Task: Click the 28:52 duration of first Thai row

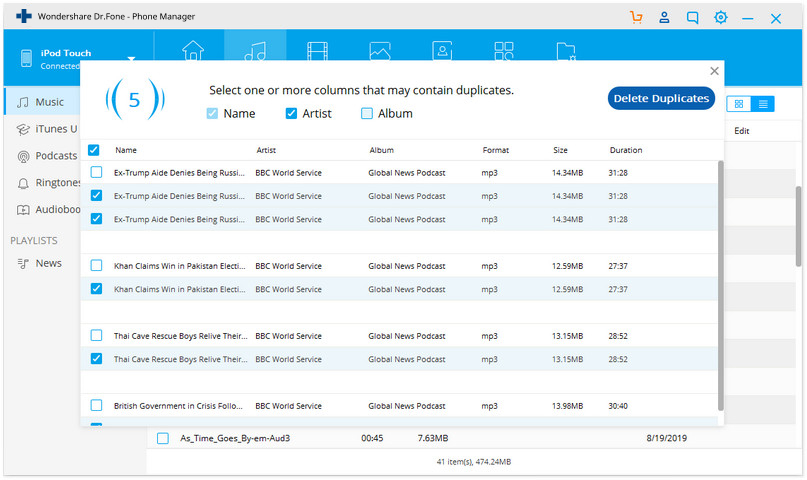Action: click(x=618, y=336)
